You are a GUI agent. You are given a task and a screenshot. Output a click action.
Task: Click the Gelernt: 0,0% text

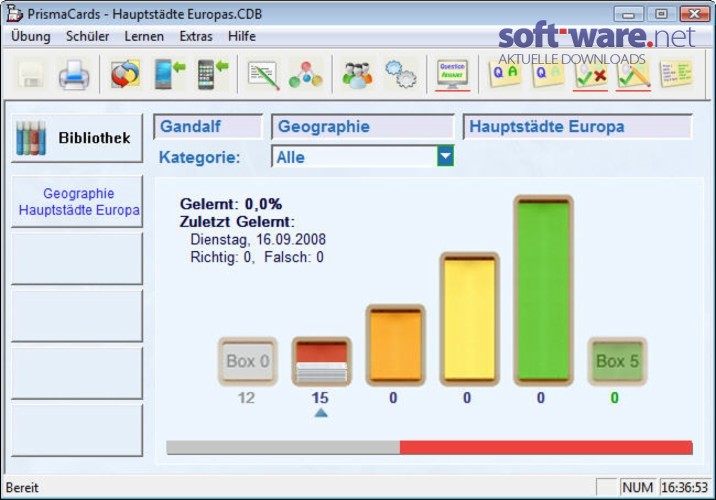click(231, 204)
